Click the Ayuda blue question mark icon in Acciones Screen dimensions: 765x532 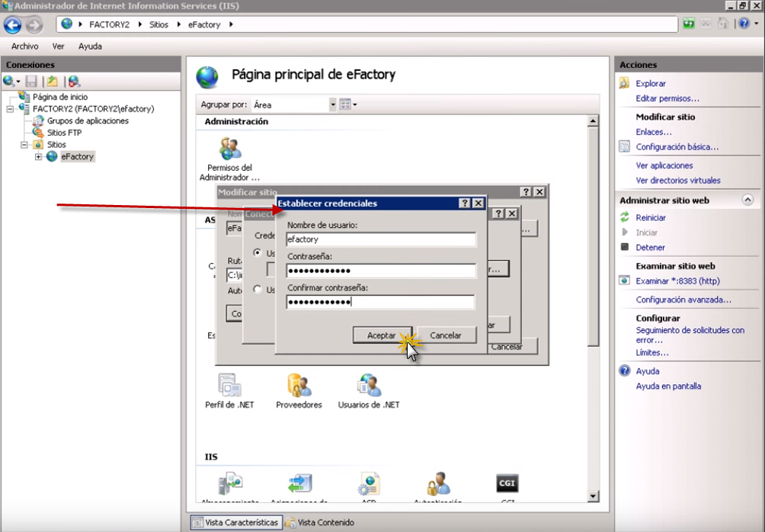625,370
